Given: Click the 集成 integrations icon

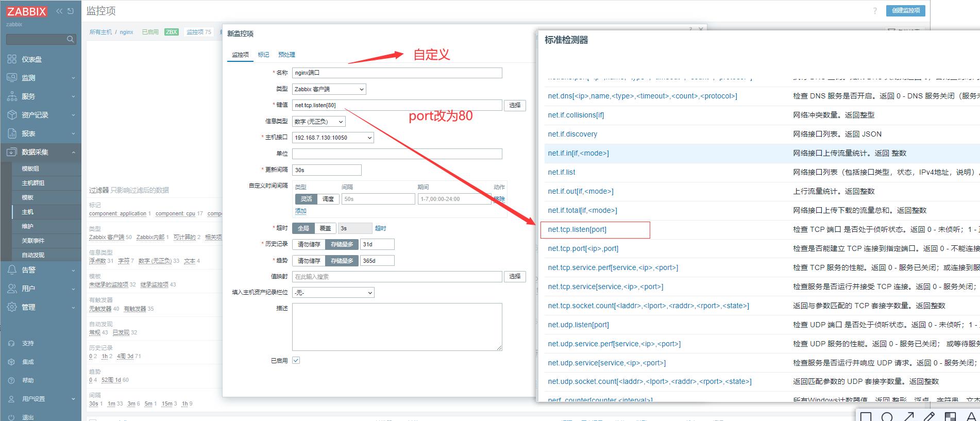Looking at the screenshot, I should click(x=11, y=362).
